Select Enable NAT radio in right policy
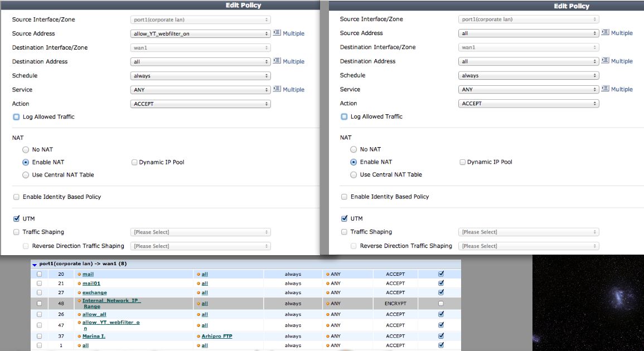 click(354, 162)
